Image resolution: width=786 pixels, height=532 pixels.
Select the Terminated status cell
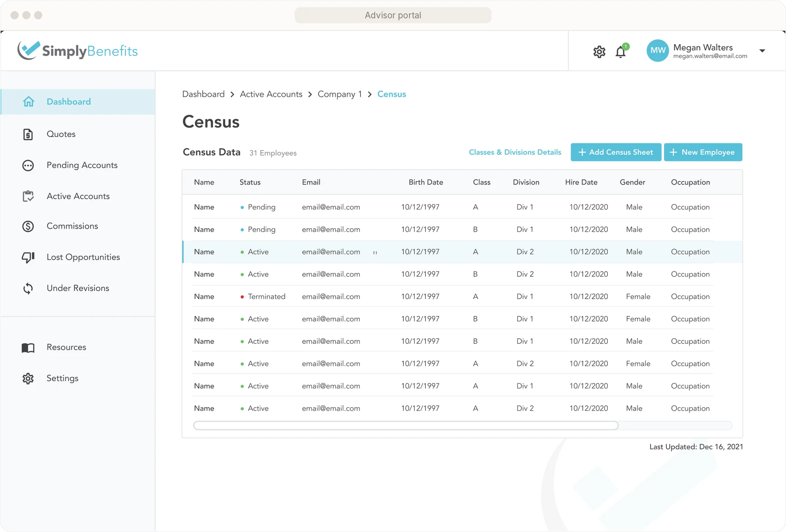pos(262,297)
